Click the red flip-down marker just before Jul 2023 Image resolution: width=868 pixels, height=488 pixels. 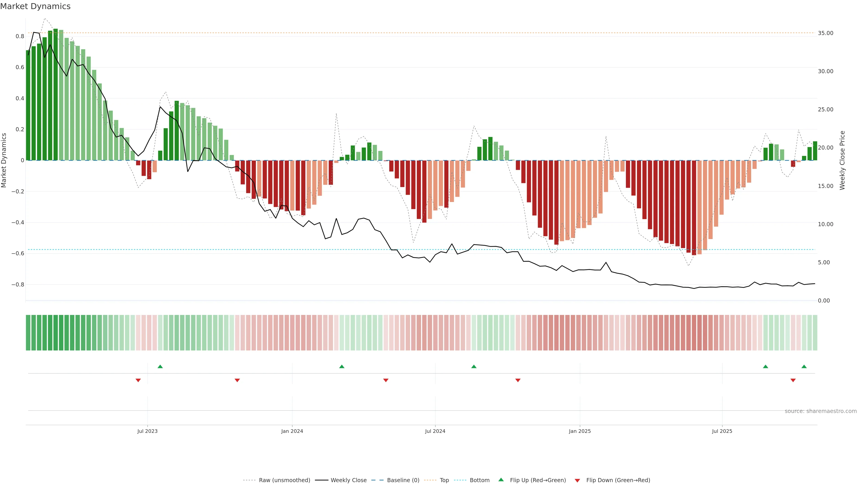tap(138, 380)
